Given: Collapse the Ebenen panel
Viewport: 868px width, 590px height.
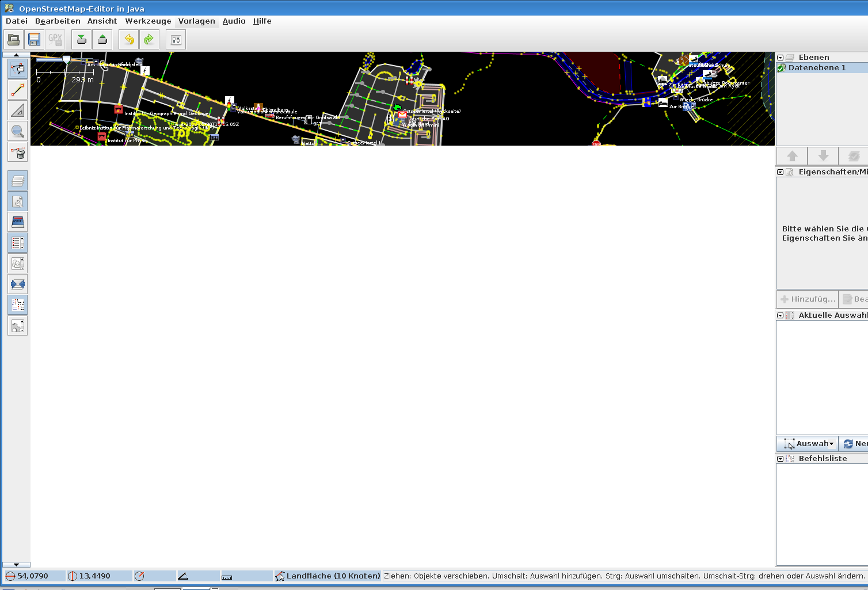Looking at the screenshot, I should point(781,58).
